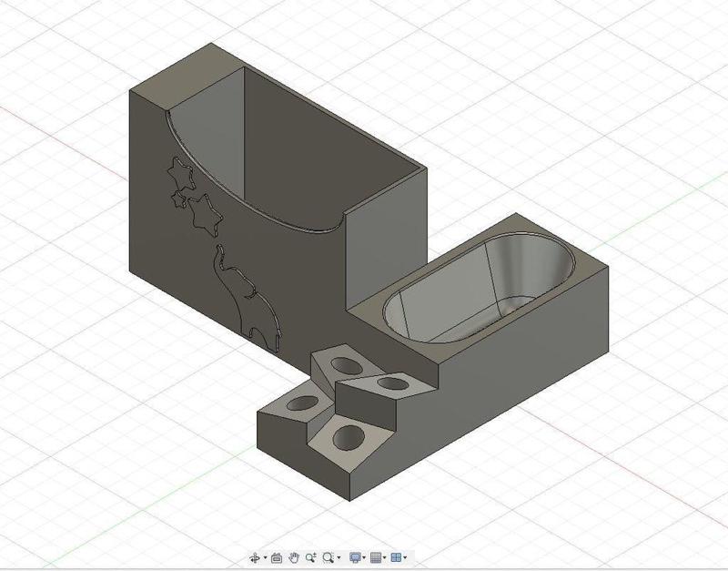Select the oval pocket on the model
Viewport: 728px width, 571px height.
[x=479, y=288]
